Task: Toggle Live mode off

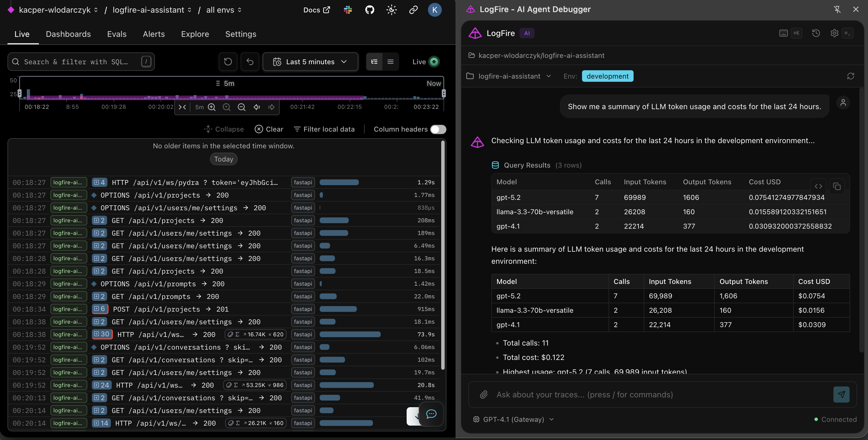Action: pyautogui.click(x=434, y=61)
